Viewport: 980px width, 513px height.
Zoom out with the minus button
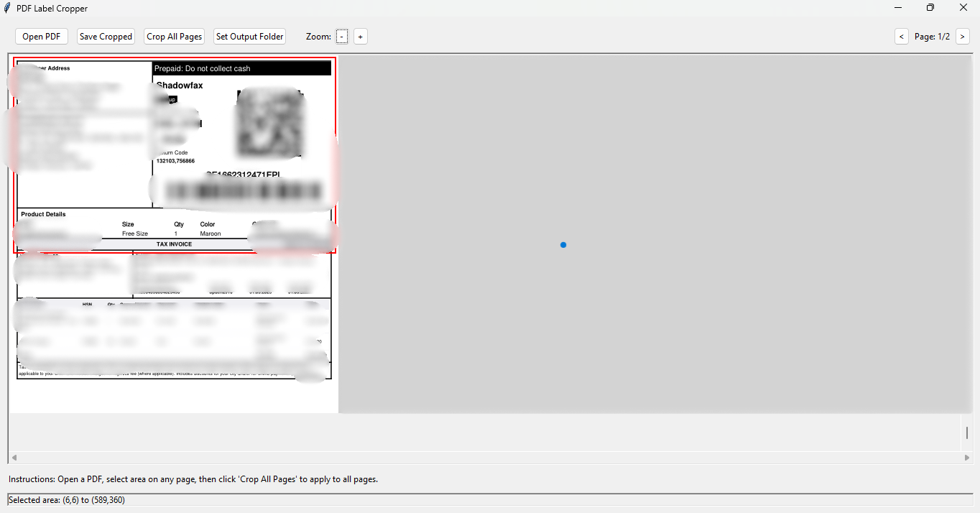[342, 37]
